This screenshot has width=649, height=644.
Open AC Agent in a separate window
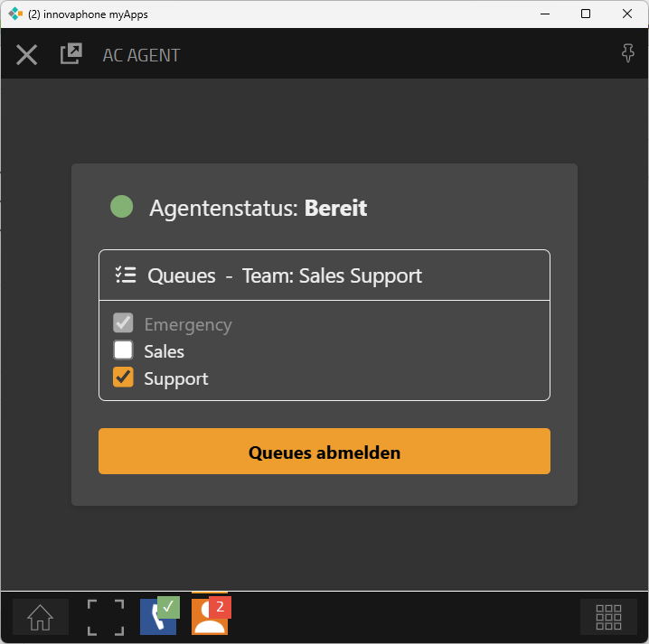(x=71, y=54)
